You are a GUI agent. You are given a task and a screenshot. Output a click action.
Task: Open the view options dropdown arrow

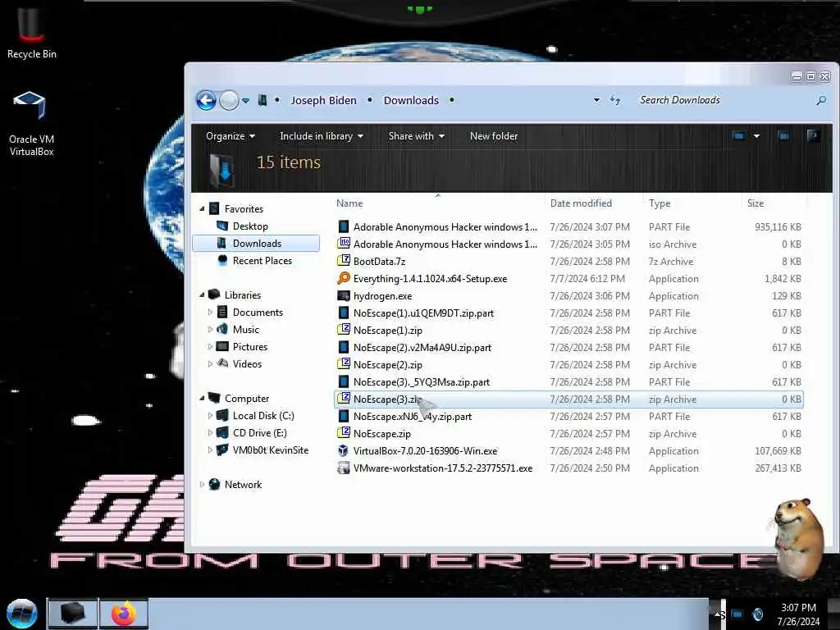point(756,136)
